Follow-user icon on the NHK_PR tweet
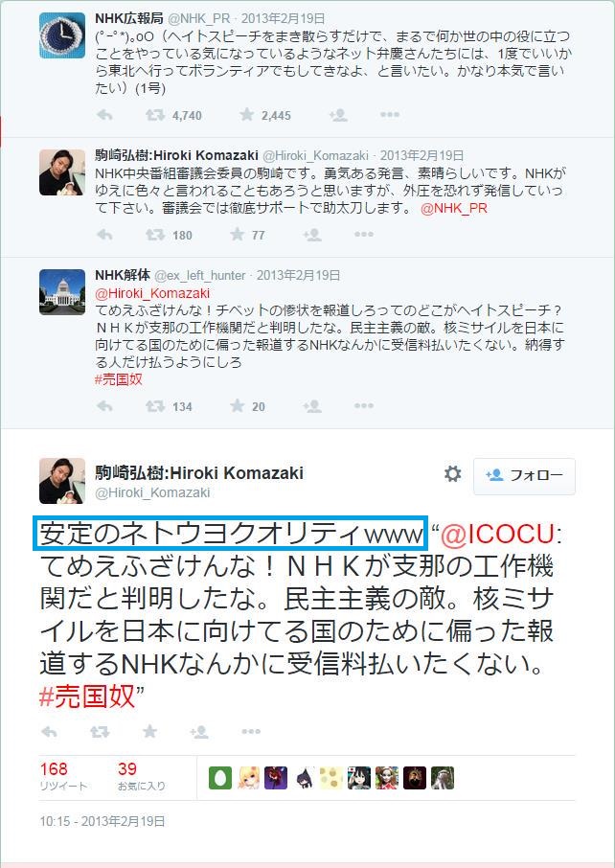Viewport: 615px width, 868px height. pyautogui.click(x=338, y=115)
